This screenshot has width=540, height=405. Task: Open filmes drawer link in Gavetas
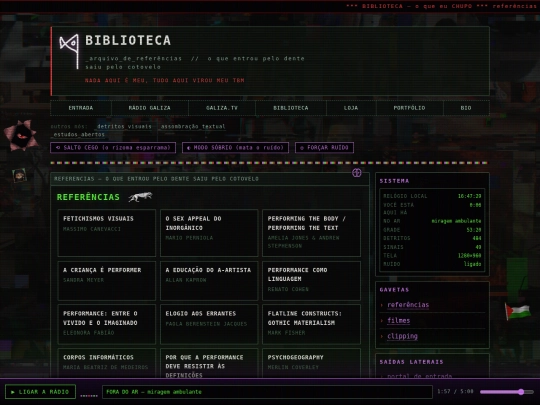click(398, 320)
